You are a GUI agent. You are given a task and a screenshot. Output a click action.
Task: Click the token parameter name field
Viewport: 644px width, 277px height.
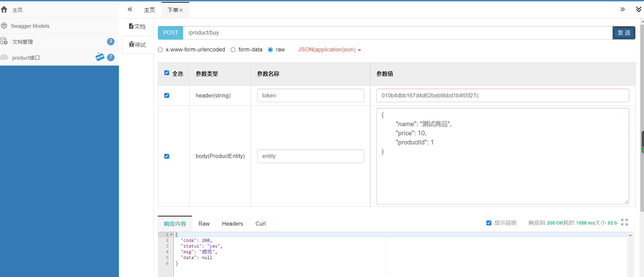point(310,95)
